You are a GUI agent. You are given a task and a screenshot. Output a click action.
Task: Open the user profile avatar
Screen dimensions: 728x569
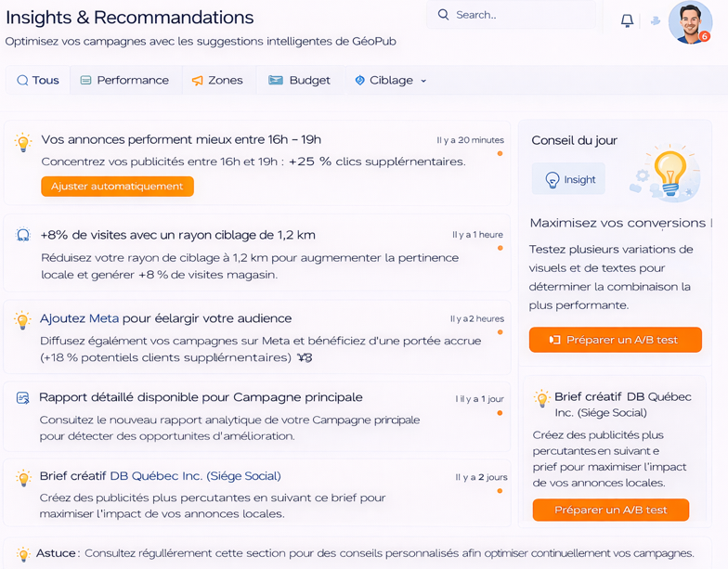click(689, 22)
